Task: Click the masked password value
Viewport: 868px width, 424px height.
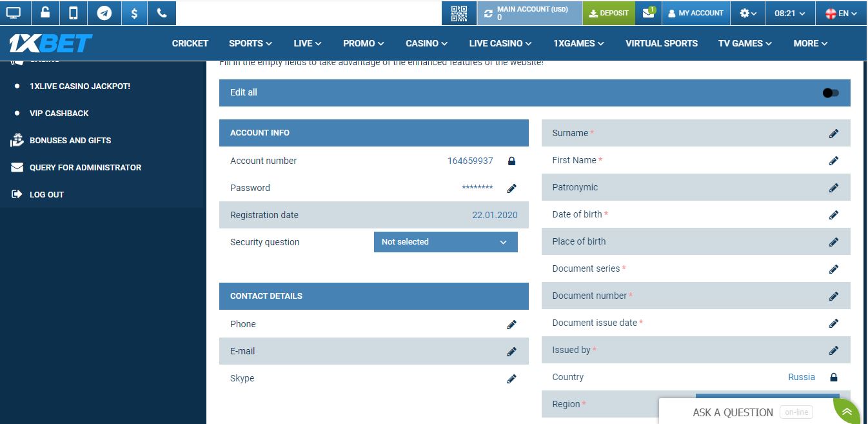Action: coord(477,188)
